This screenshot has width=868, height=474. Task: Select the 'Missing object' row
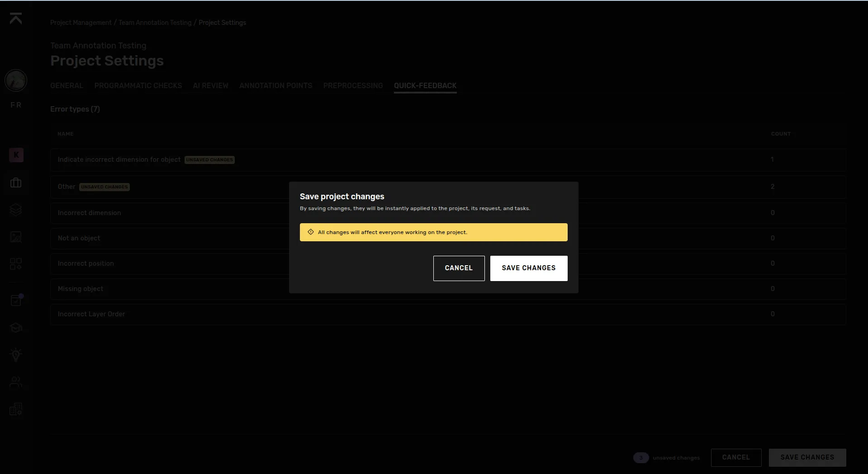click(448, 289)
